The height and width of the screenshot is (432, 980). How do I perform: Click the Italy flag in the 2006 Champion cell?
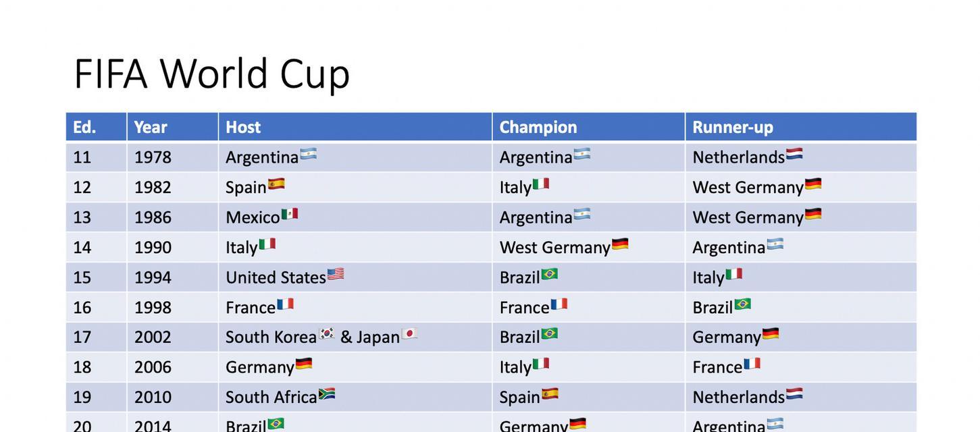point(541,364)
